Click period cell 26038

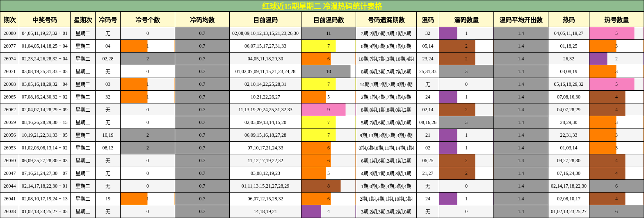coord(10,211)
